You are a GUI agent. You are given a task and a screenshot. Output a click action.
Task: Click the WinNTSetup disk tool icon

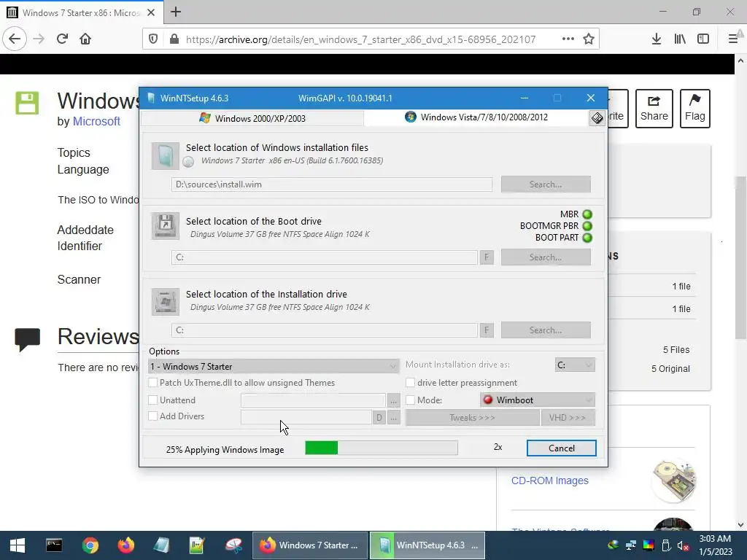597,117
